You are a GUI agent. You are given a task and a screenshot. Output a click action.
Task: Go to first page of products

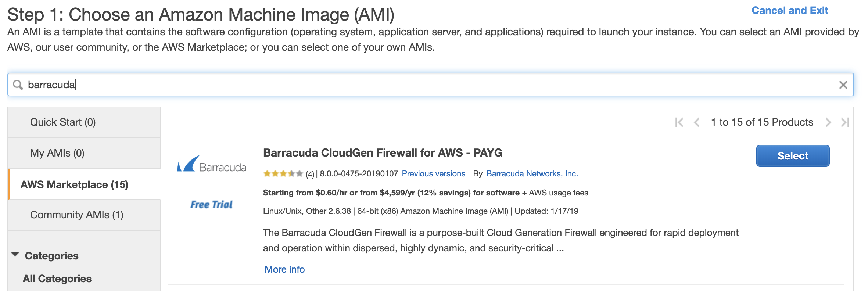679,122
